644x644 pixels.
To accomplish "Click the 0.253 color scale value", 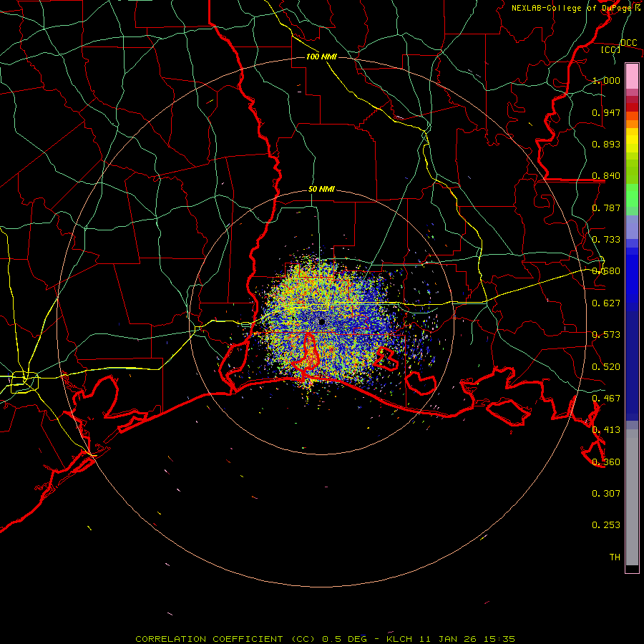I will pos(606,525).
